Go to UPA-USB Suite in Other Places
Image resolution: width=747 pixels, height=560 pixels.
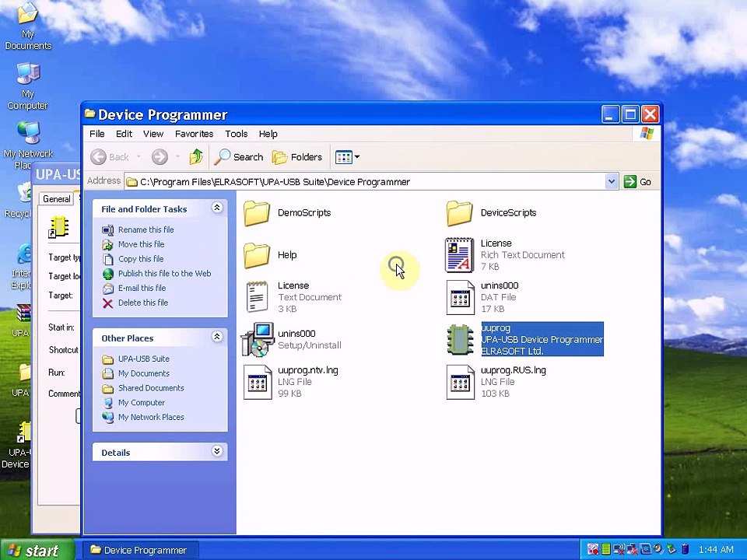[144, 359]
